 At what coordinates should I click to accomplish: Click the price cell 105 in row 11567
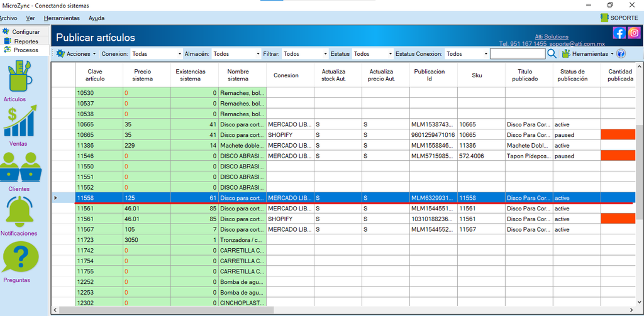tap(147, 229)
